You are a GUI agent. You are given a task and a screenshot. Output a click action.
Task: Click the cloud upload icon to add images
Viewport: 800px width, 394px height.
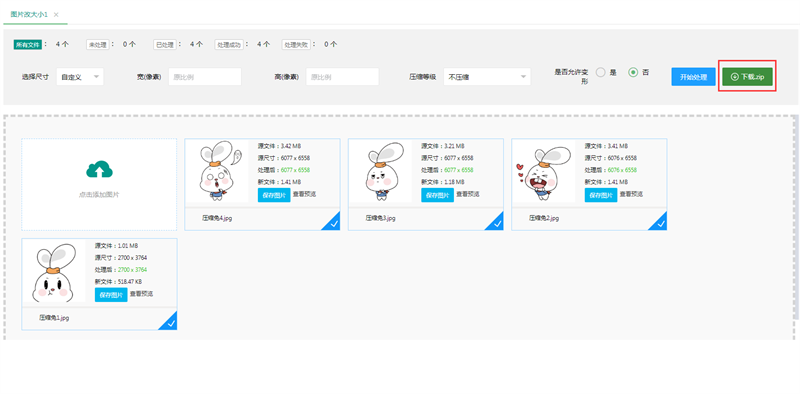[x=99, y=169]
